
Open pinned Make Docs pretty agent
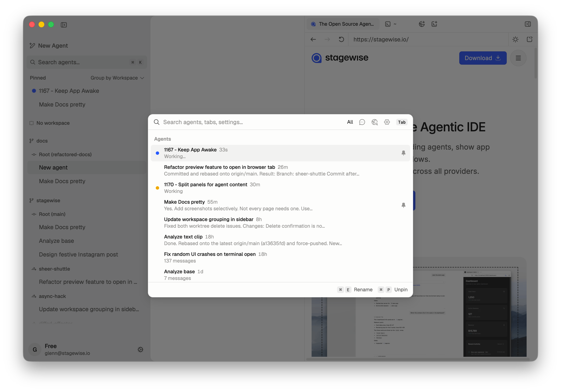pyautogui.click(x=87, y=105)
